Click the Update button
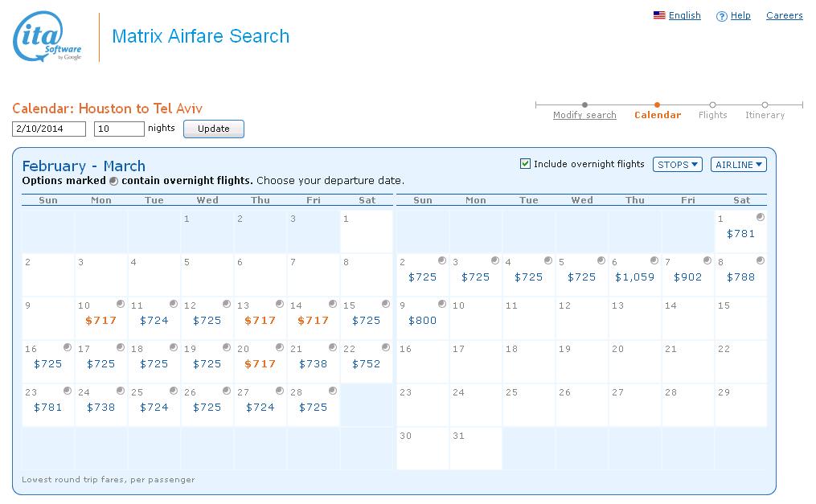Image resolution: width=816 pixels, height=504 pixels. point(213,129)
